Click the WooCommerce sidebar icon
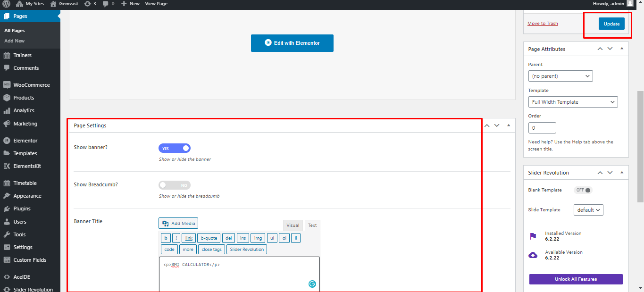 click(x=7, y=85)
